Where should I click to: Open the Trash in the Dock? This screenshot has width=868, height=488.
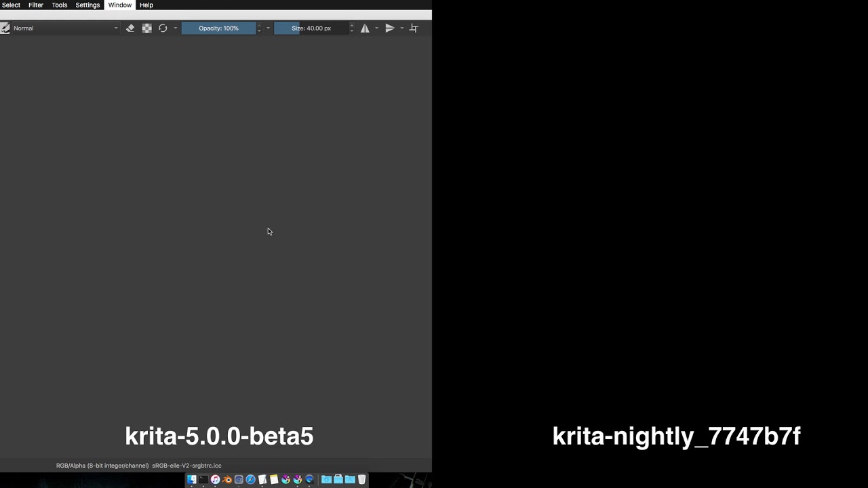pyautogui.click(x=362, y=480)
